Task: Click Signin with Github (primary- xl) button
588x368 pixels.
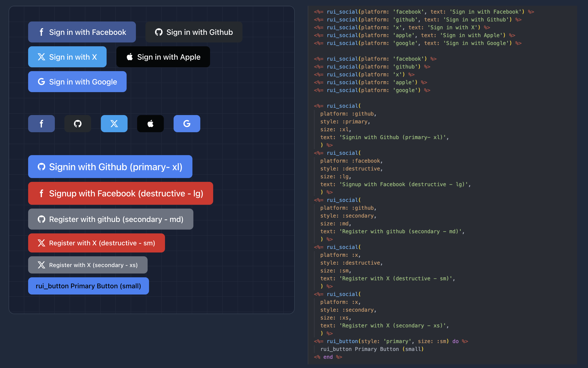Action: point(110,167)
